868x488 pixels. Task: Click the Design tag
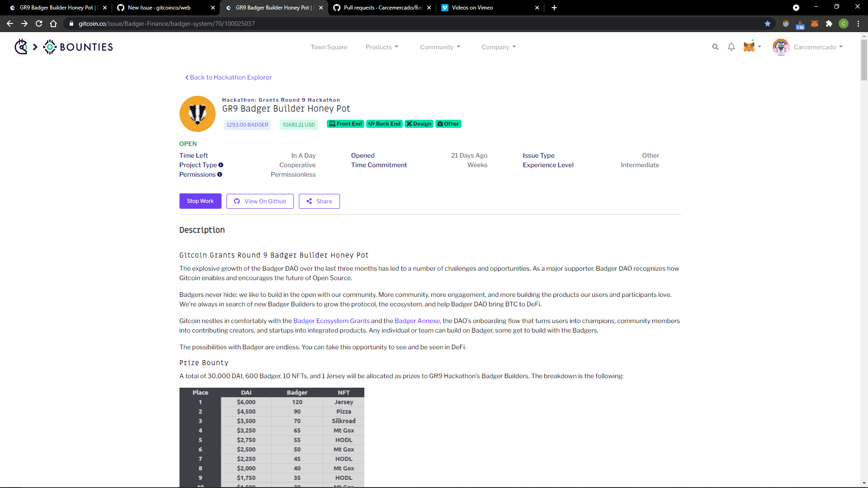click(x=419, y=124)
